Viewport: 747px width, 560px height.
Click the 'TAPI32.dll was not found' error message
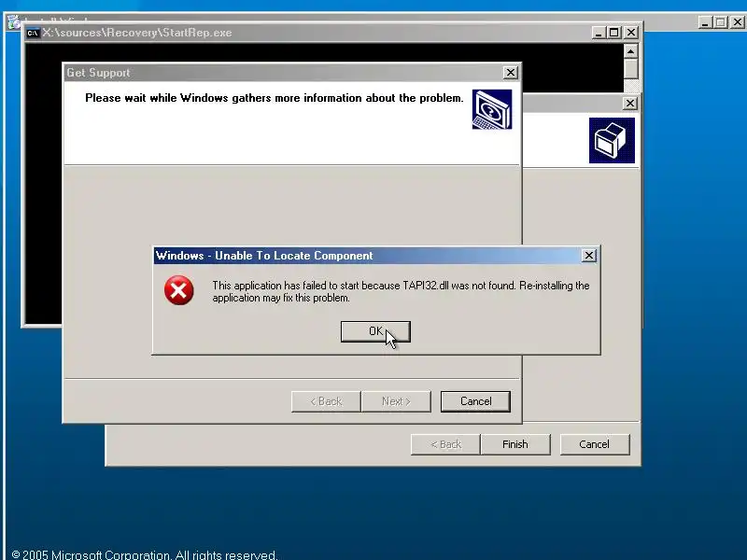(x=401, y=291)
